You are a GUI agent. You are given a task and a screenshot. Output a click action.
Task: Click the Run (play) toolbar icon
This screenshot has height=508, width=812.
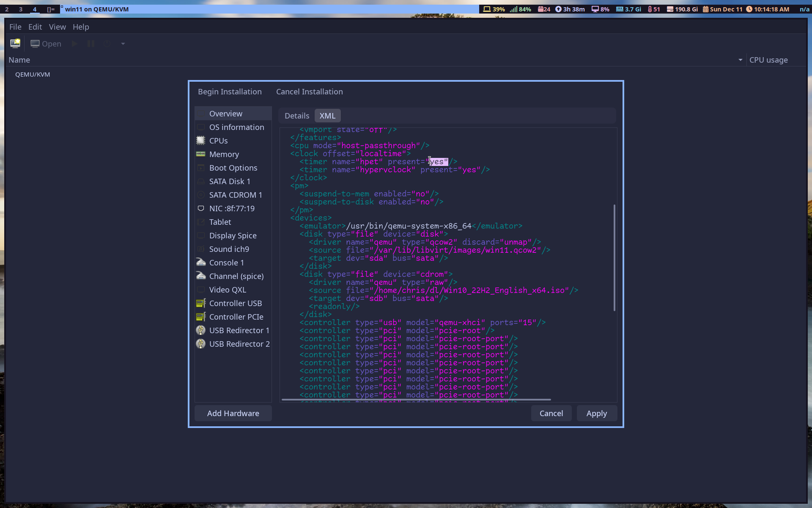click(74, 44)
